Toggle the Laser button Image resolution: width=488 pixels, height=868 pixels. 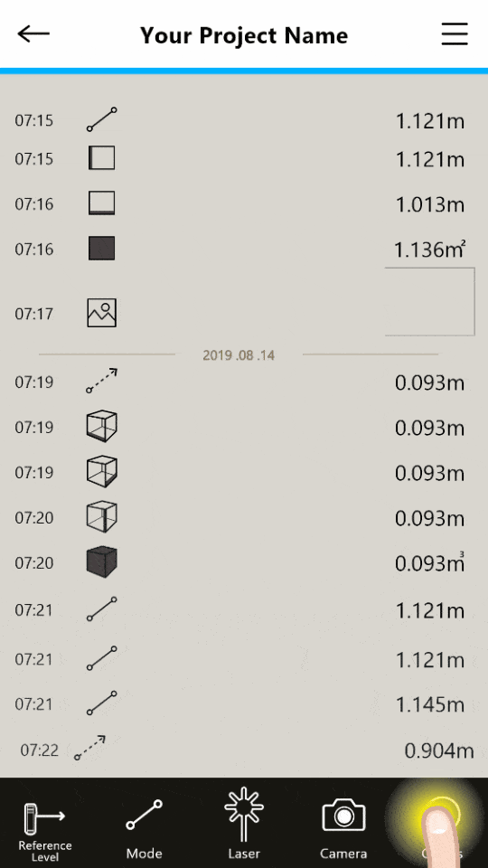pyautogui.click(x=244, y=825)
